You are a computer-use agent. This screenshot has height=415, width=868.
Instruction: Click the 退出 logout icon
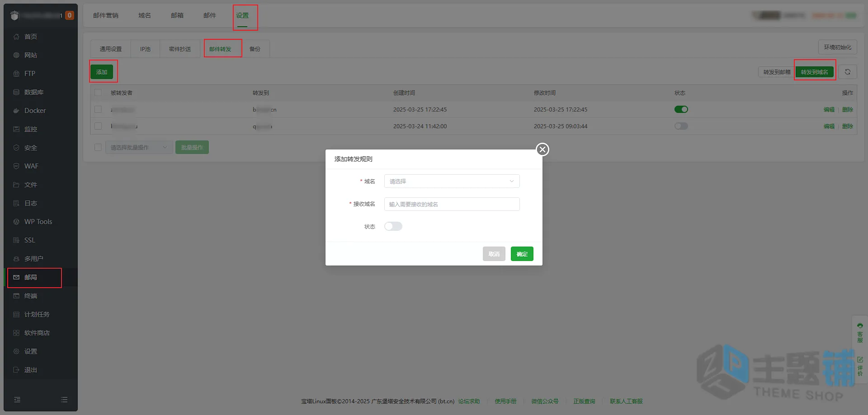pyautogui.click(x=16, y=370)
